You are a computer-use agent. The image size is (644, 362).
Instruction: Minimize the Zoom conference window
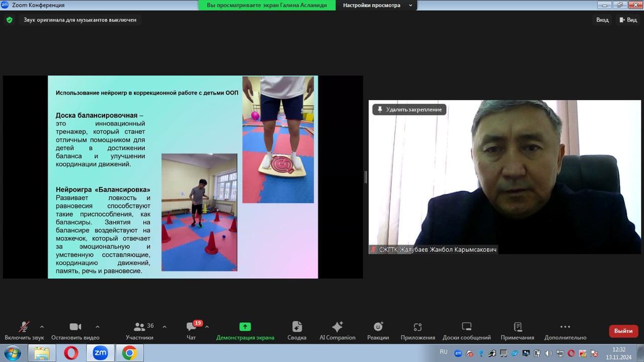[604, 5]
